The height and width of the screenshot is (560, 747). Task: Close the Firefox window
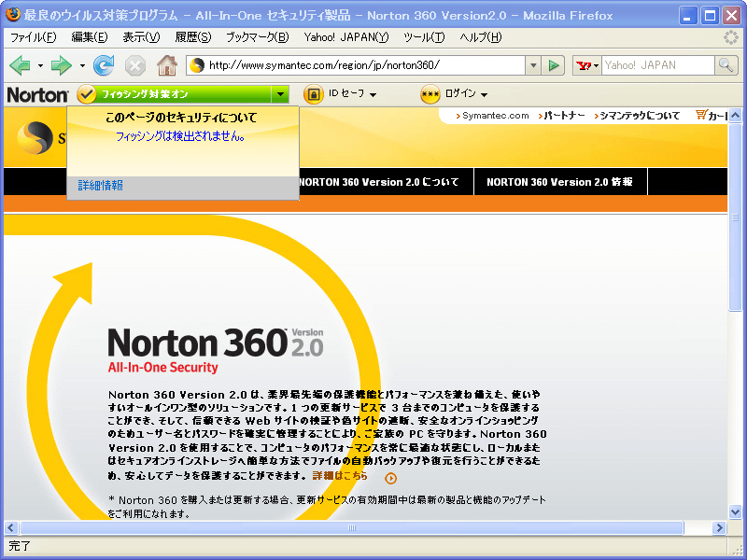pos(731,16)
